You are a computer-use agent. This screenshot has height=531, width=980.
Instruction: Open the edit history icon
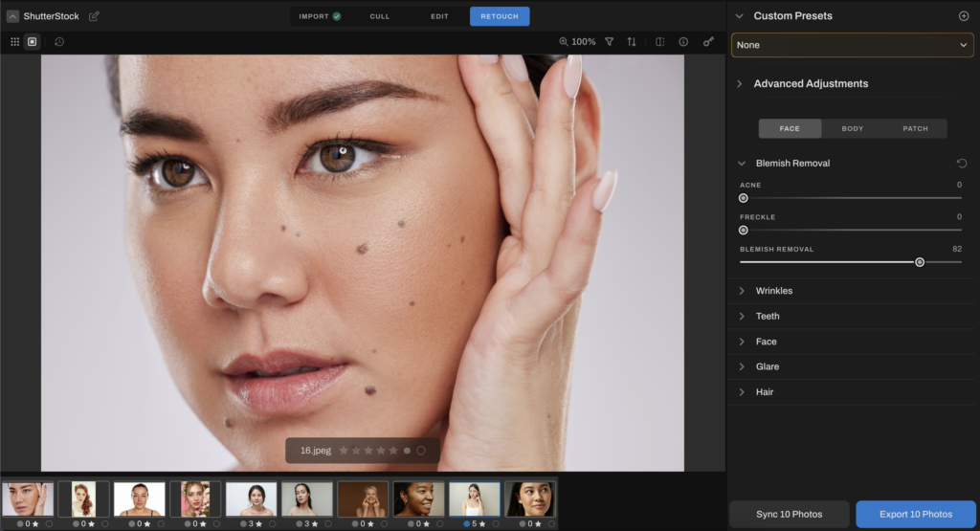(59, 42)
